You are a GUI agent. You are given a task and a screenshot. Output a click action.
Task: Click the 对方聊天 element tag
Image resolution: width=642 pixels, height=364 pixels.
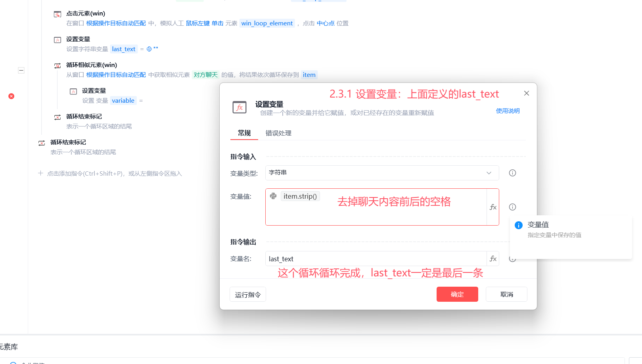click(x=205, y=75)
